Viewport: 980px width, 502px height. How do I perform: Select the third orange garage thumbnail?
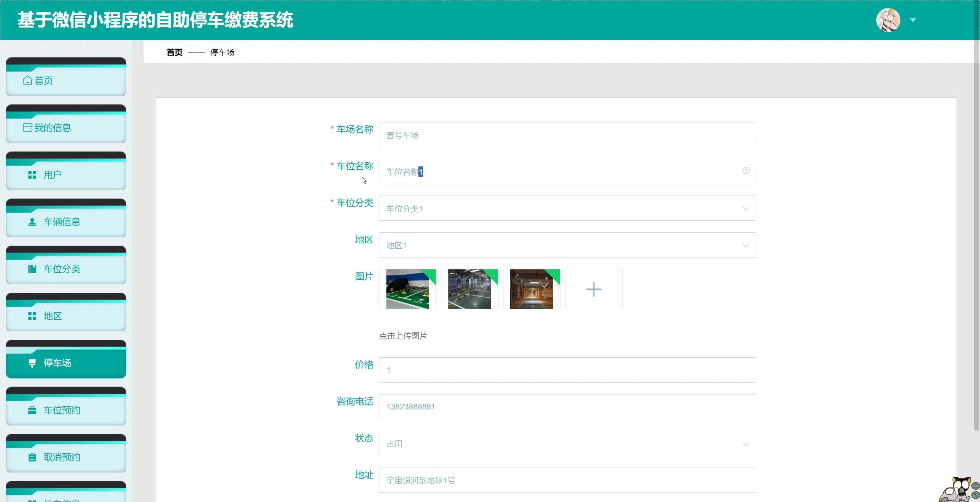coord(531,289)
